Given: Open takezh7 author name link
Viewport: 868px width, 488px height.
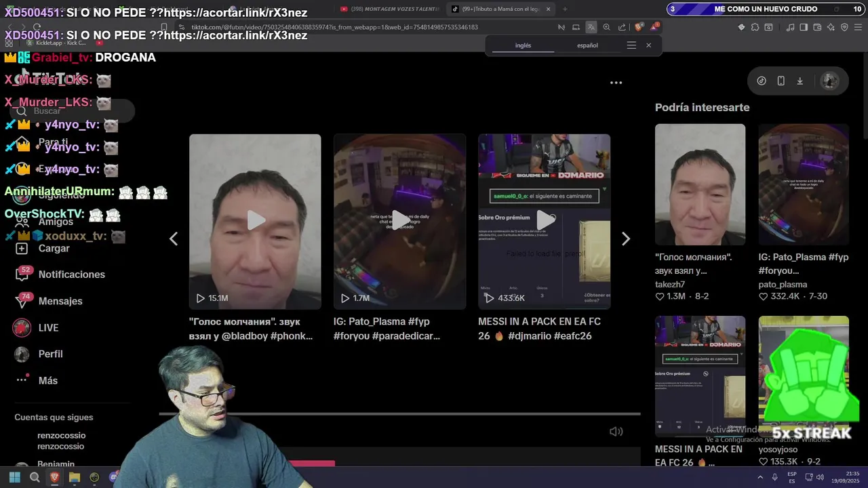Looking at the screenshot, I should (x=670, y=285).
